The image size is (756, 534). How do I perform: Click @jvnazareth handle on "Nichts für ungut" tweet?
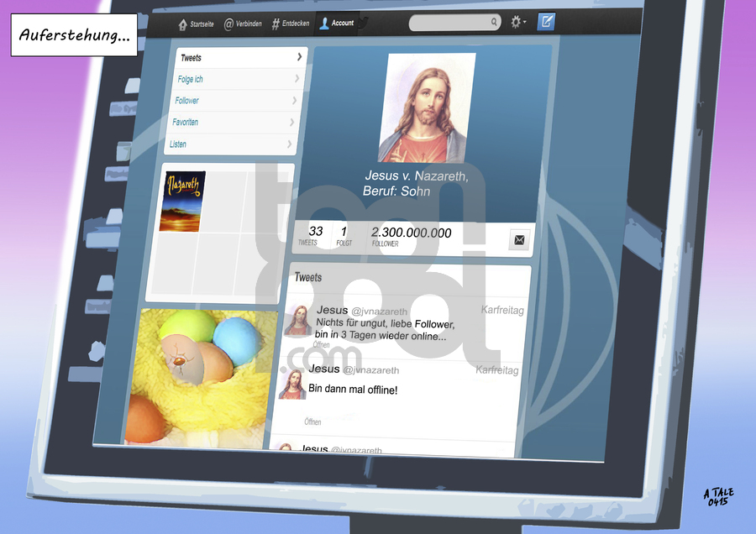point(380,311)
